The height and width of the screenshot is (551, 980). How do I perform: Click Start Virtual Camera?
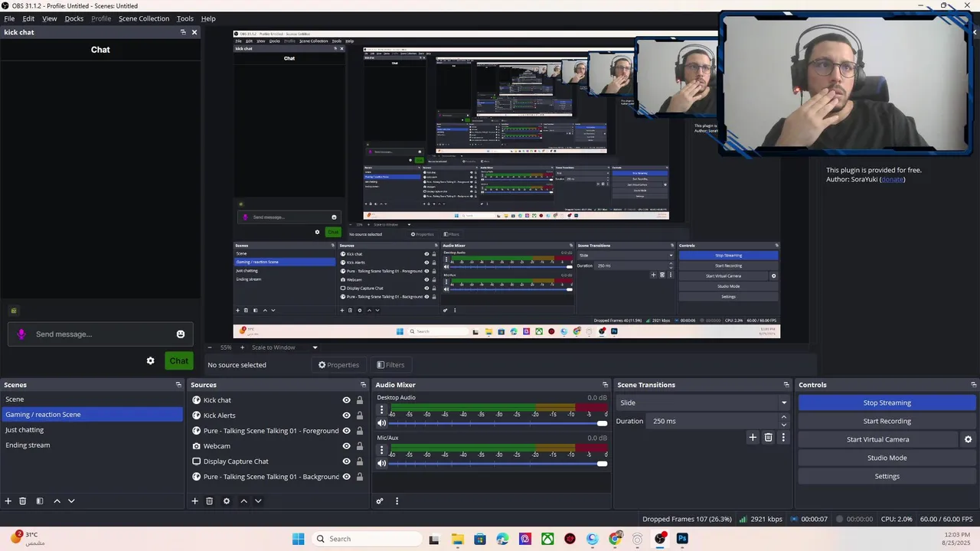[877, 439]
